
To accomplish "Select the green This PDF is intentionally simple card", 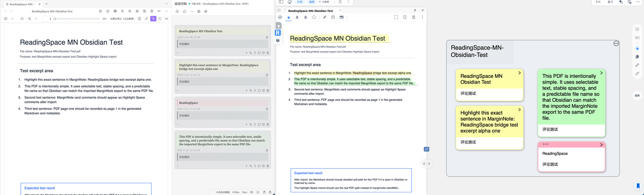I will coord(572,103).
